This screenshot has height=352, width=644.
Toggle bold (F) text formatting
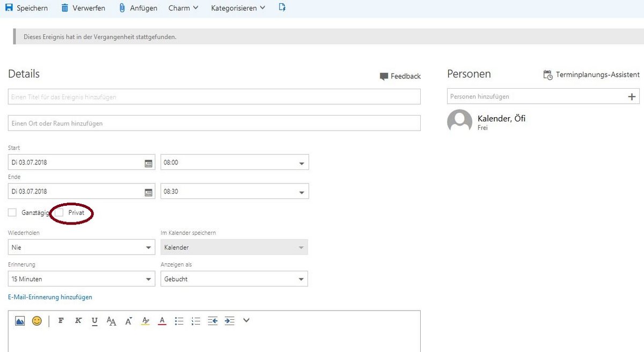point(61,321)
